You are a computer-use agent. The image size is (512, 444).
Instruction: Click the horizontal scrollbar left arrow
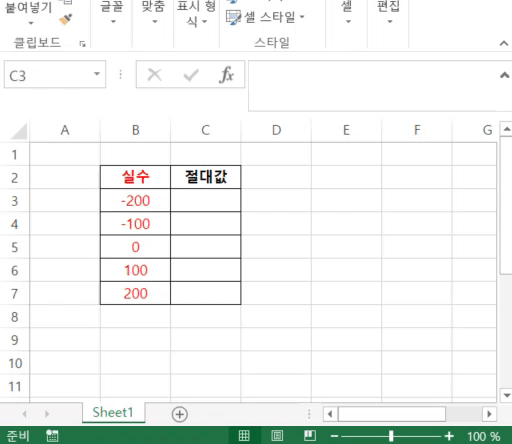pos(330,414)
